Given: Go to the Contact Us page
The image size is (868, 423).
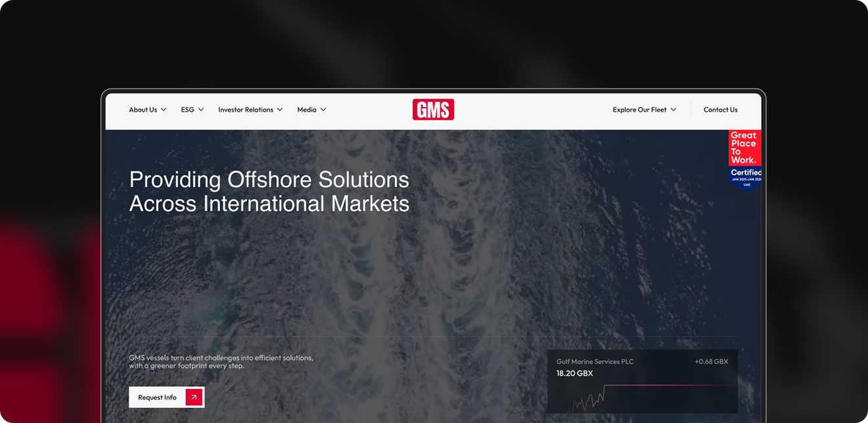Looking at the screenshot, I should (x=720, y=110).
